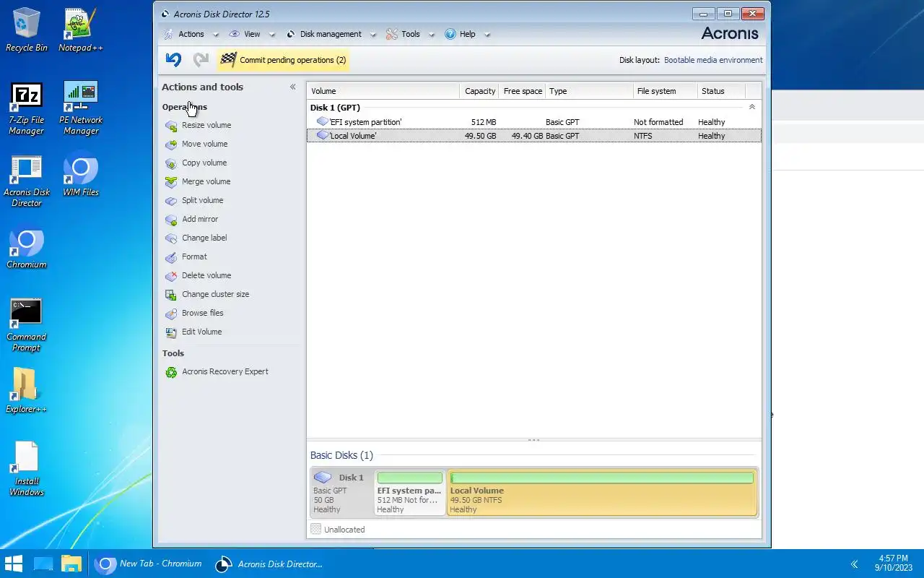924x578 pixels.
Task: Click the Bootable media environment link
Action: click(713, 60)
